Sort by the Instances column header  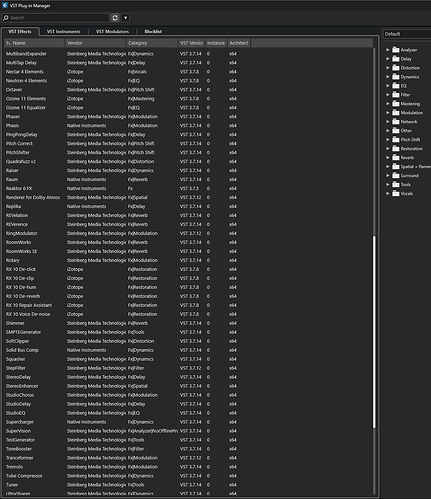point(216,43)
